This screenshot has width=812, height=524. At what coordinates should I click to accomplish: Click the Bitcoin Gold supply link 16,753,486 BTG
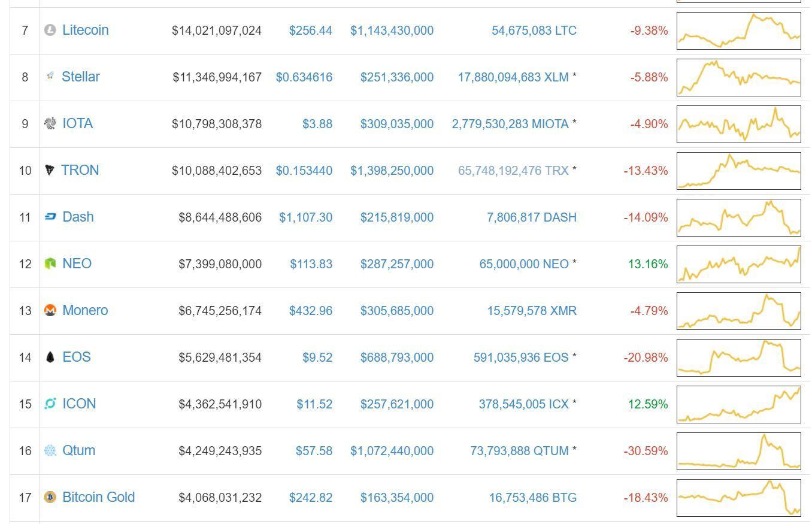tap(532, 497)
